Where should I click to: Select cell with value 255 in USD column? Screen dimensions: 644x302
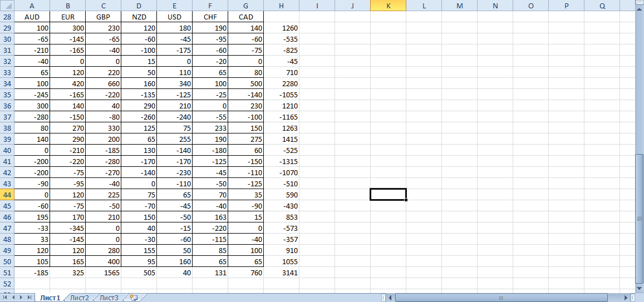[175, 139]
